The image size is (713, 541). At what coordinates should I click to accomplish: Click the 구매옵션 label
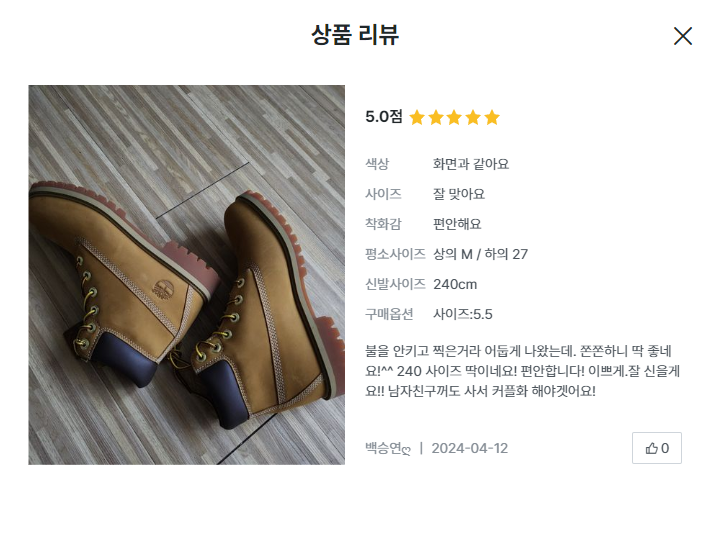click(388, 314)
